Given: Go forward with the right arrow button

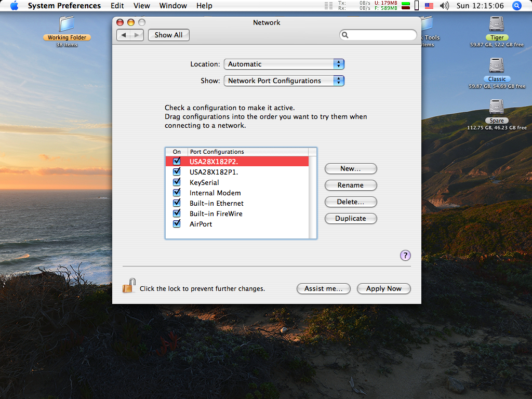Looking at the screenshot, I should point(137,35).
